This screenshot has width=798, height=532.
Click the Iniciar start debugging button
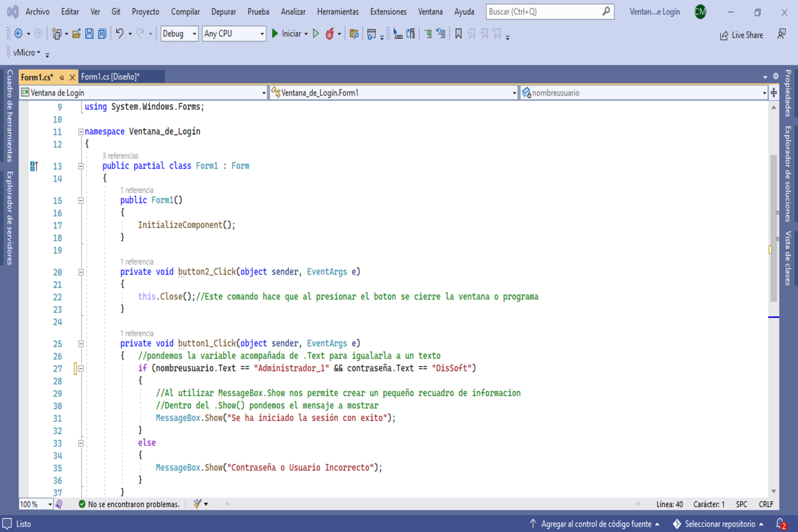(x=287, y=34)
